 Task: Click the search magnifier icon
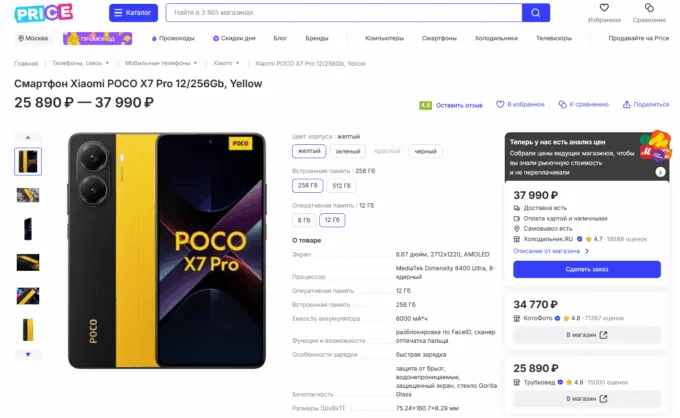pos(536,13)
